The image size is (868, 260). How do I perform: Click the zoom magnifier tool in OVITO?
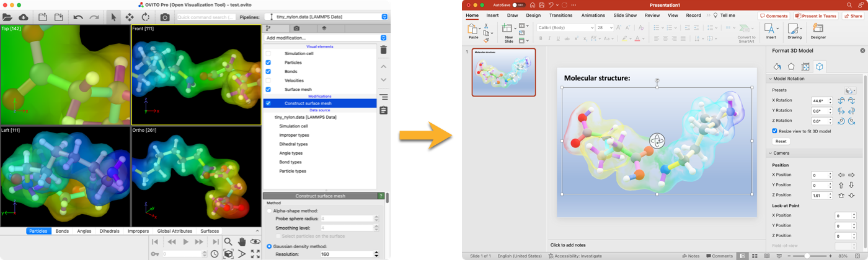coord(228,241)
